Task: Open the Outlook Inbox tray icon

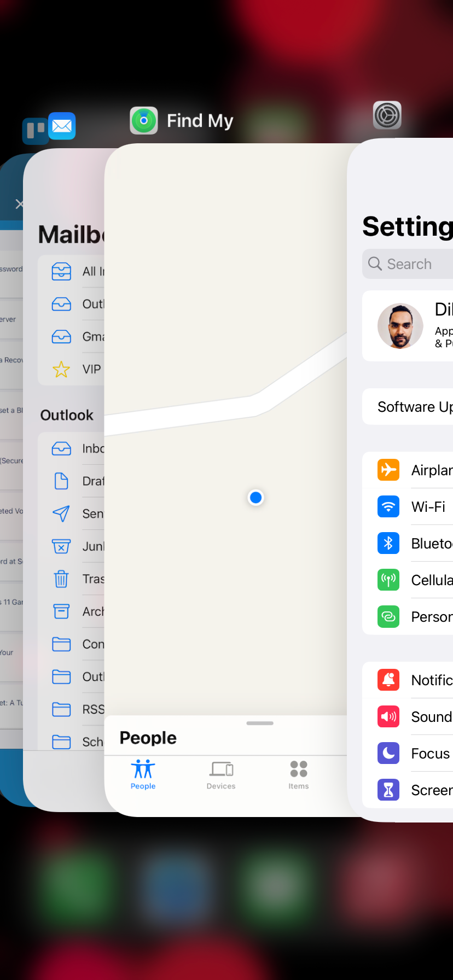Action: 61,448
